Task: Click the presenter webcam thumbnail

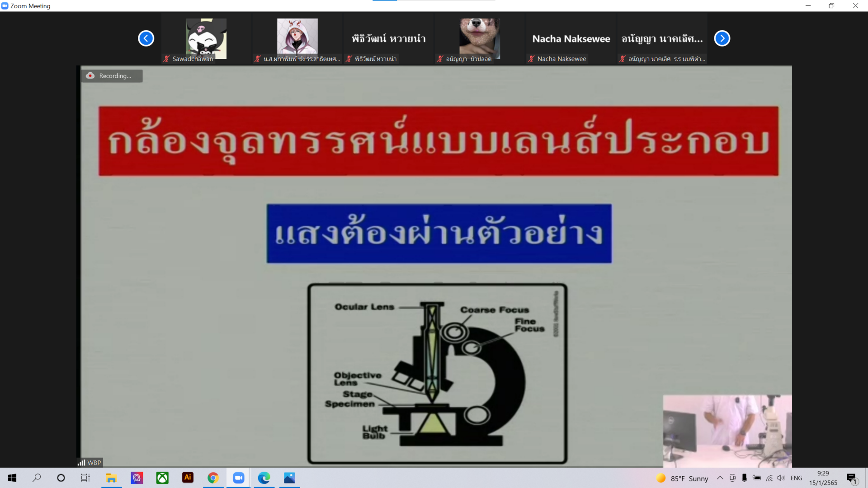Action: pos(727,431)
